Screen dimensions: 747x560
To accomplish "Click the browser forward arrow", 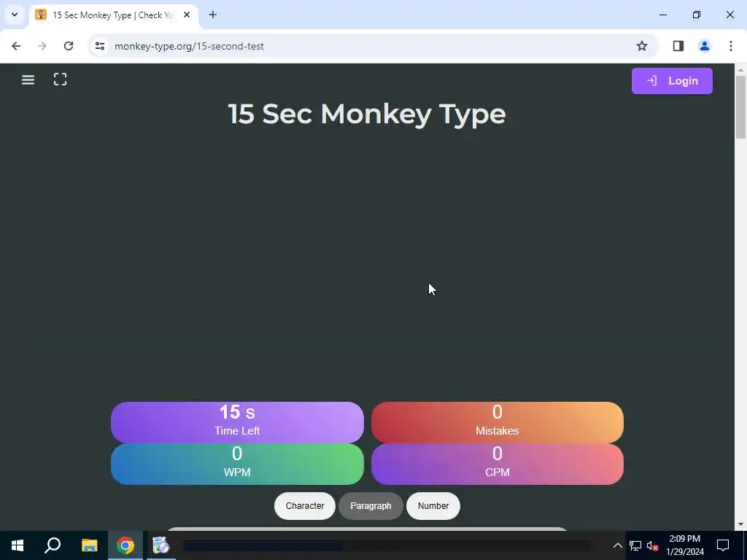I will point(42,46).
